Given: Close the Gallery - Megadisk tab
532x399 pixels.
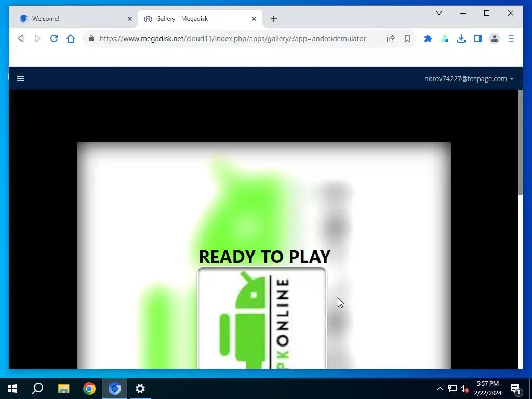Looking at the screenshot, I should [254, 19].
